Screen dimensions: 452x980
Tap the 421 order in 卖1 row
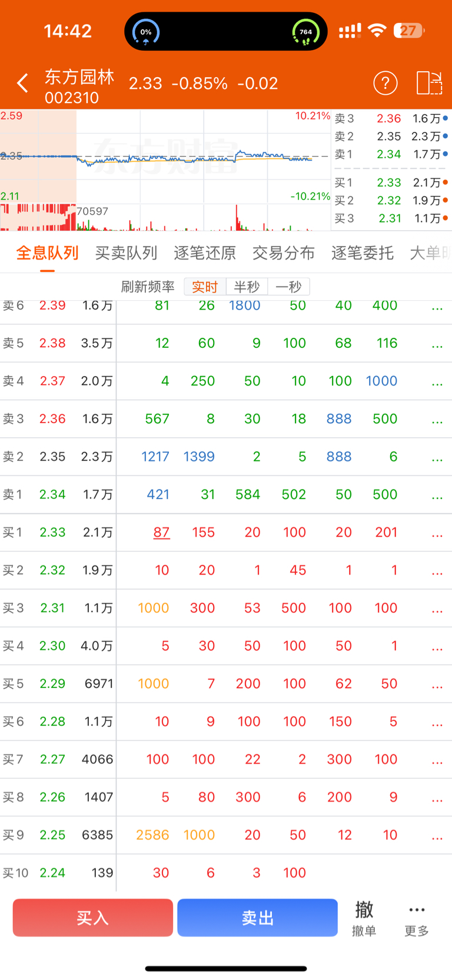158,494
